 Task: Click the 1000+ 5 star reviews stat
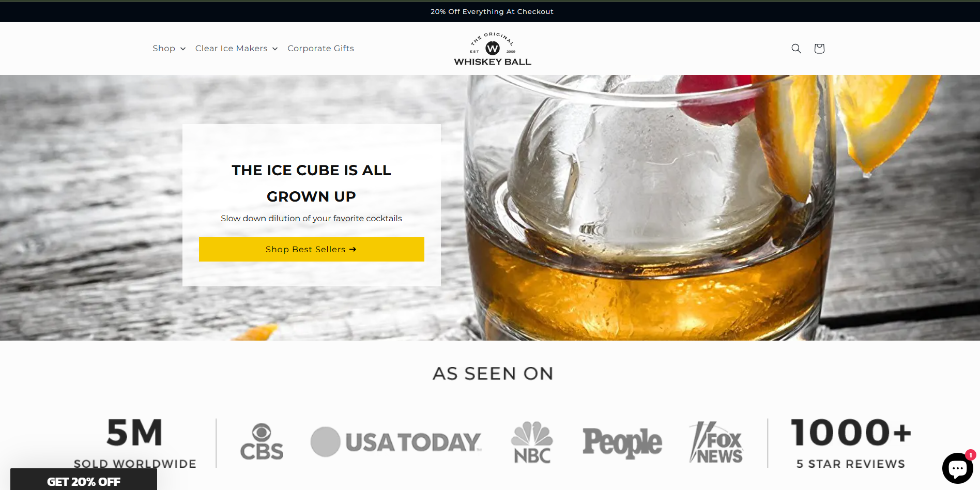851,443
